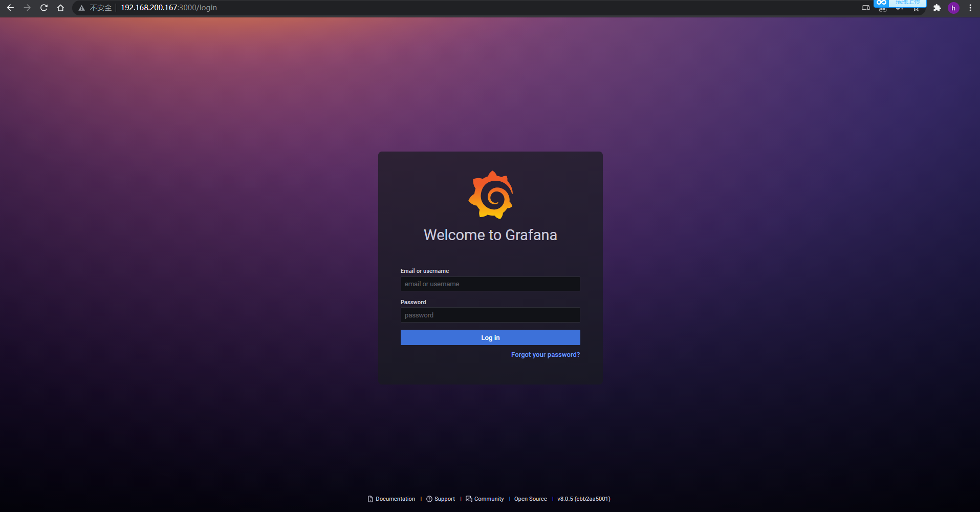Viewport: 980px width, 512px height.
Task: Reload the page with the refresh icon
Action: (44, 8)
